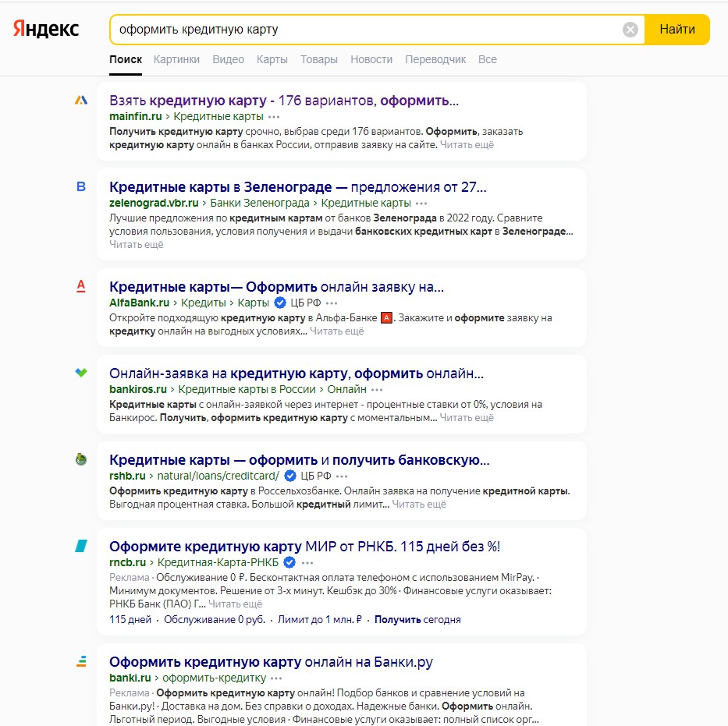Click the 'оформить-кредитку' breadcrumb
The image size is (728, 726).
(214, 678)
